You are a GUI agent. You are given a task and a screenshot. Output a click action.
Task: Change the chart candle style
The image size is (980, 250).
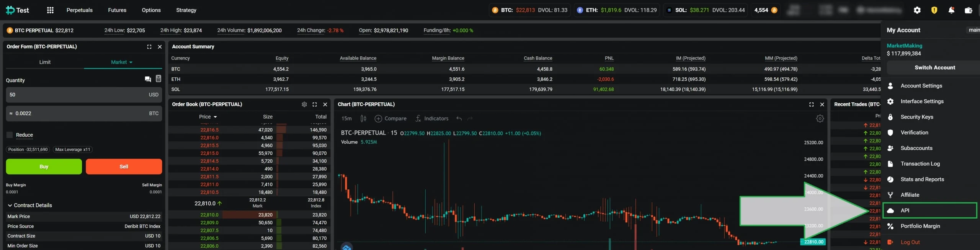click(363, 118)
